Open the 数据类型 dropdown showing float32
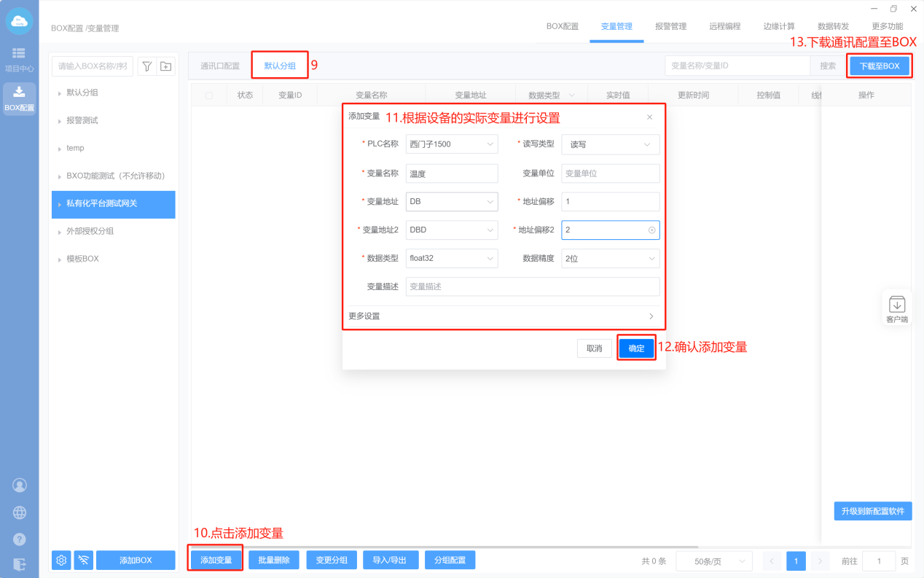 click(452, 258)
